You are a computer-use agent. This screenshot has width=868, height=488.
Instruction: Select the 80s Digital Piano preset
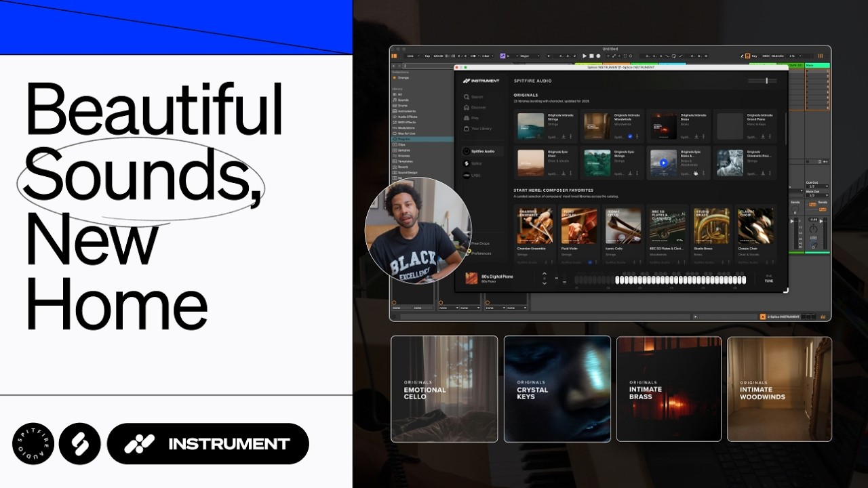(490, 278)
